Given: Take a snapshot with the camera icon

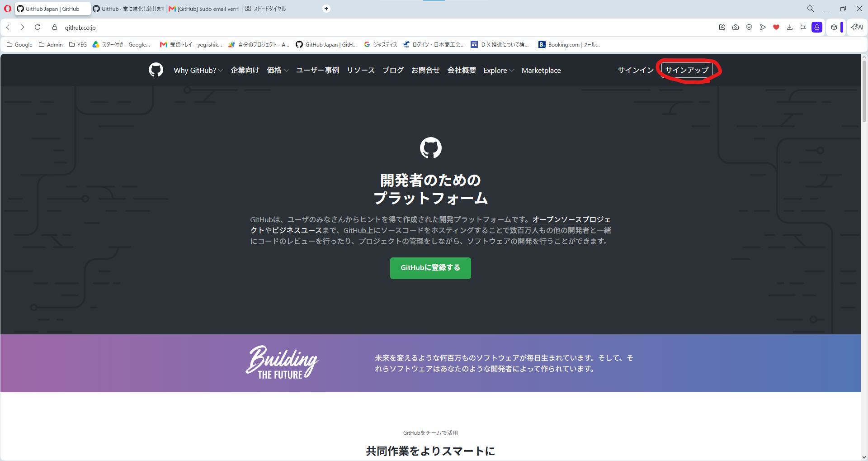Looking at the screenshot, I should [736, 27].
